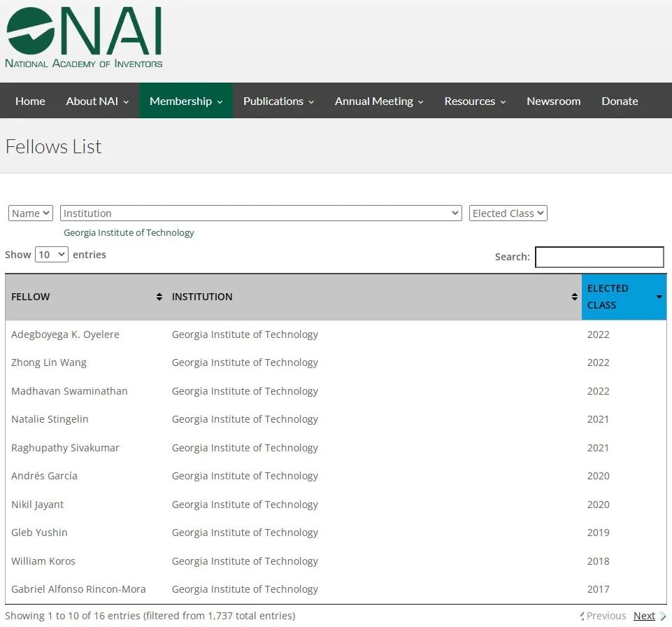This screenshot has width=672, height=627.
Task: Open the Name filter dropdown
Action: [31, 213]
